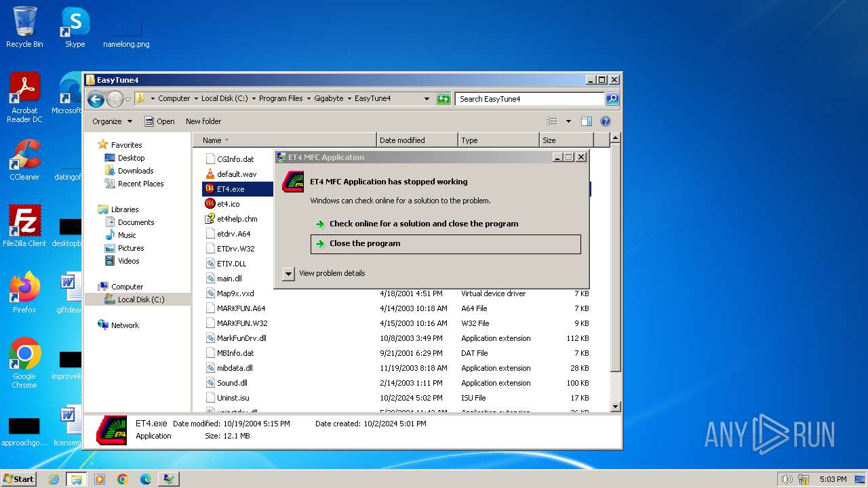Select the MarkFunDrv.dll file row
Screen dimensions: 868x488
tap(398, 338)
